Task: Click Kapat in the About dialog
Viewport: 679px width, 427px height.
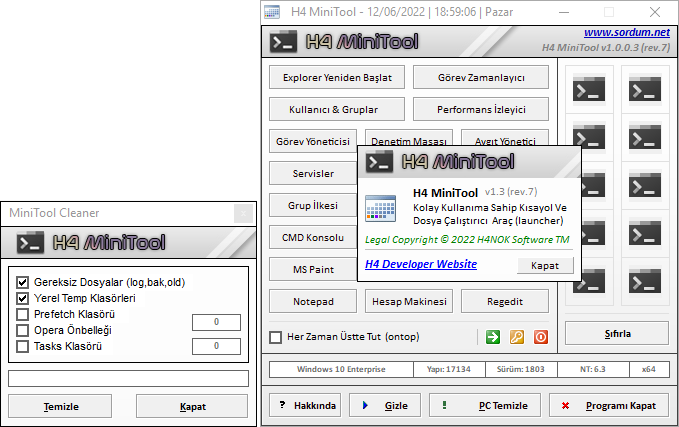Action: (x=545, y=265)
